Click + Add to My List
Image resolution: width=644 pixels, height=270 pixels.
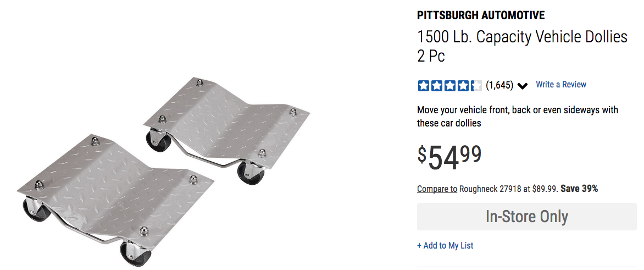click(x=445, y=246)
